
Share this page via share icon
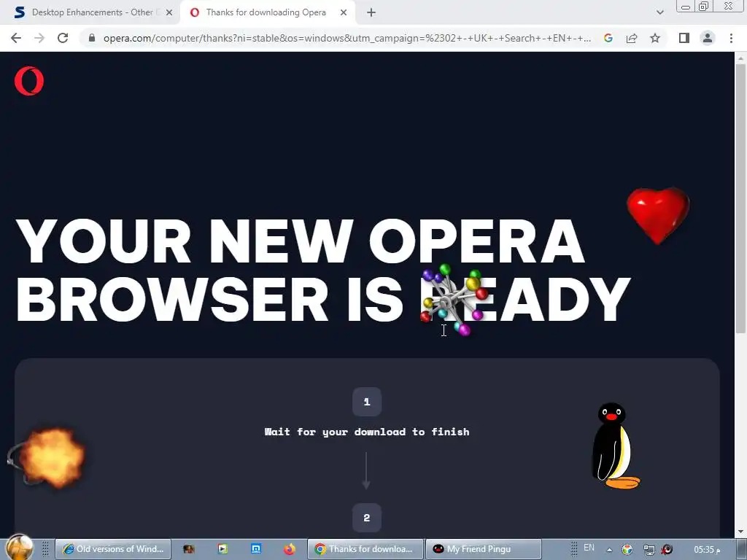coord(632,38)
